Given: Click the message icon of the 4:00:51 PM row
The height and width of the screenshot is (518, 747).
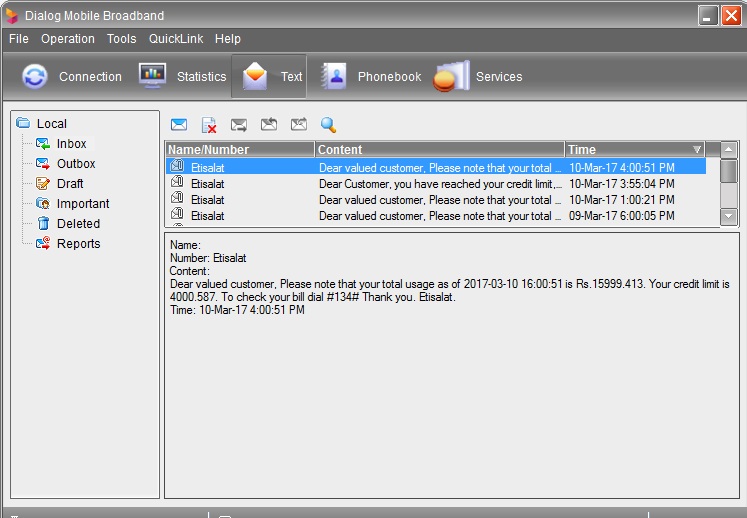Looking at the screenshot, I should [177, 166].
